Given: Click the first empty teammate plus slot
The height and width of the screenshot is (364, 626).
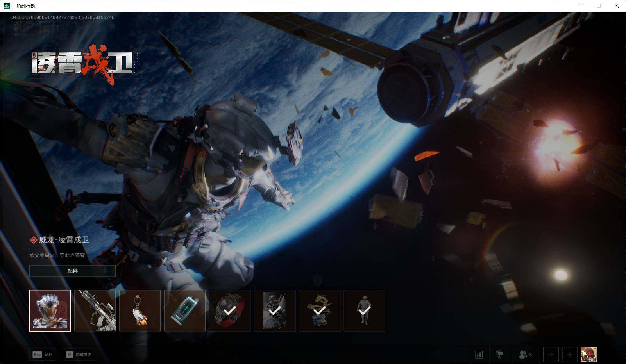Looking at the screenshot, I should click(551, 355).
